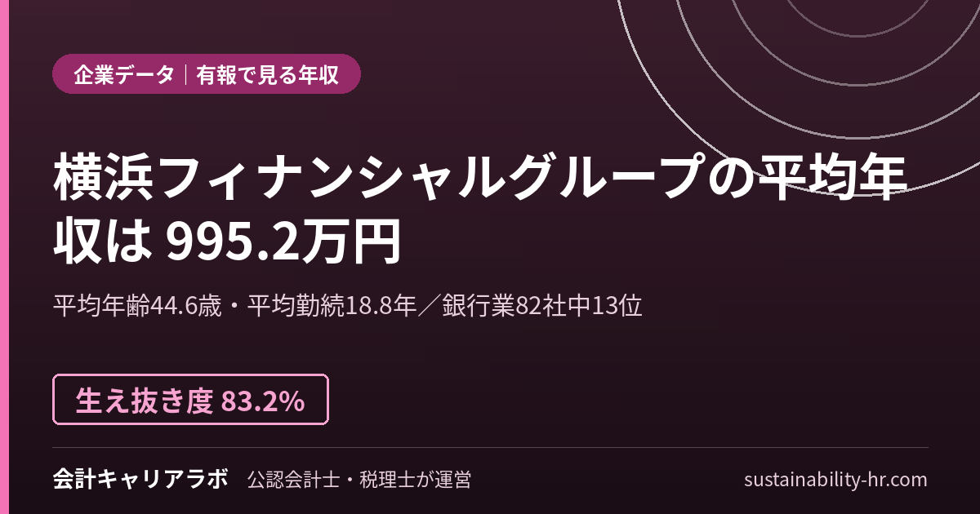
Task: Click the pink vertical stripe on left edge
Action: click(3, 257)
